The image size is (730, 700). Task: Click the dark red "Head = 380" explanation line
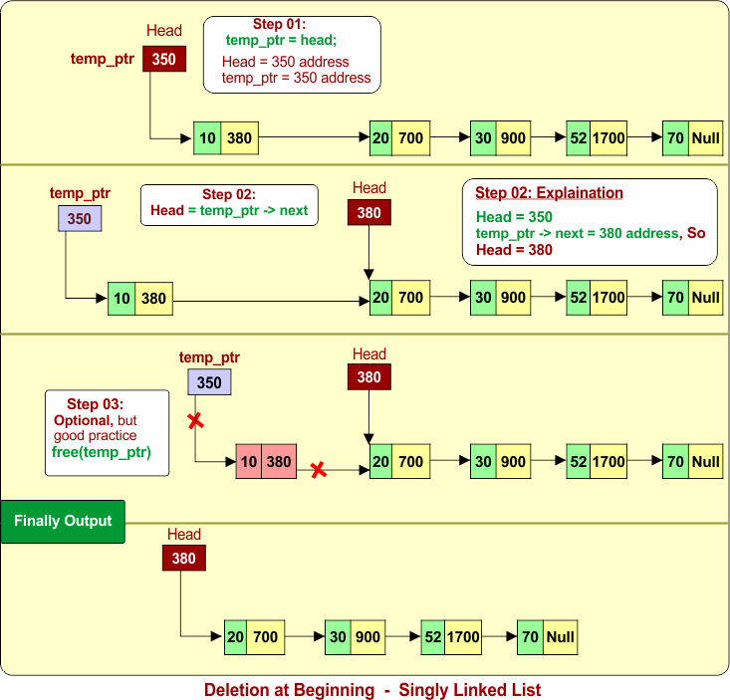(514, 250)
